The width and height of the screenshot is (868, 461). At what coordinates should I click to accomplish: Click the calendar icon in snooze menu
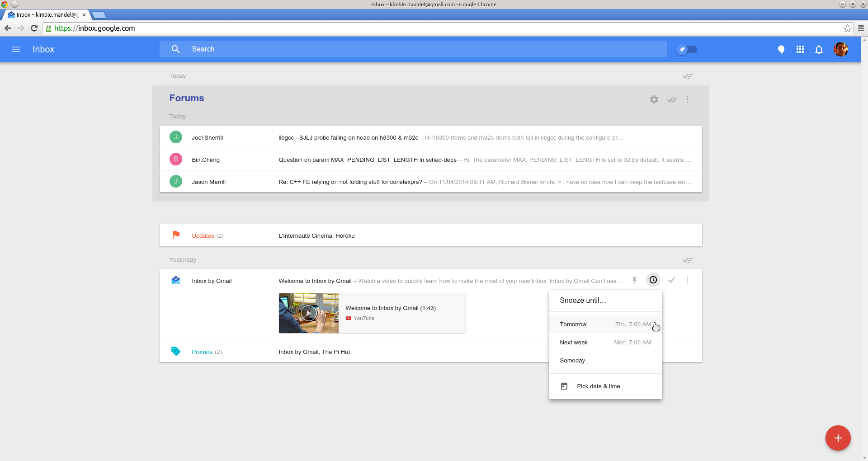(564, 386)
